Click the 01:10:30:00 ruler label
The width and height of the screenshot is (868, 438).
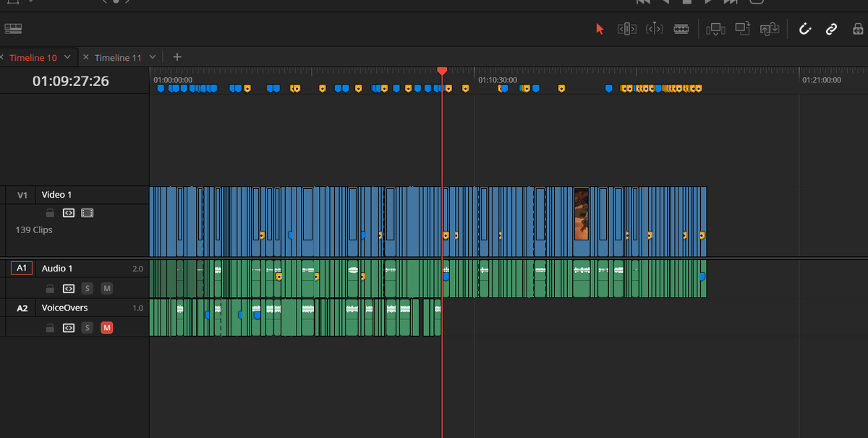(x=498, y=80)
